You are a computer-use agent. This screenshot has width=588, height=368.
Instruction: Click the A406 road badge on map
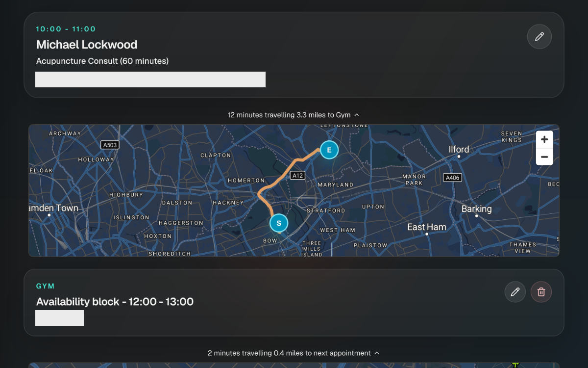click(452, 178)
